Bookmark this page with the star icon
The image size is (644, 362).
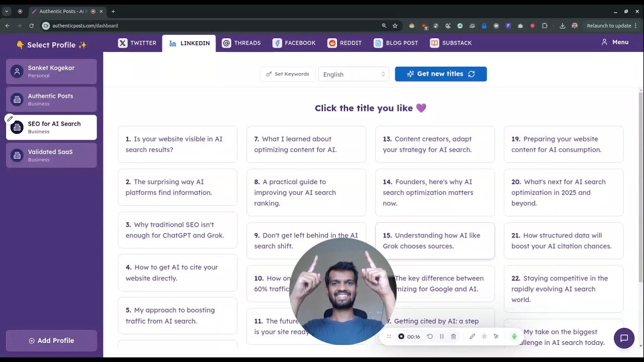click(395, 26)
